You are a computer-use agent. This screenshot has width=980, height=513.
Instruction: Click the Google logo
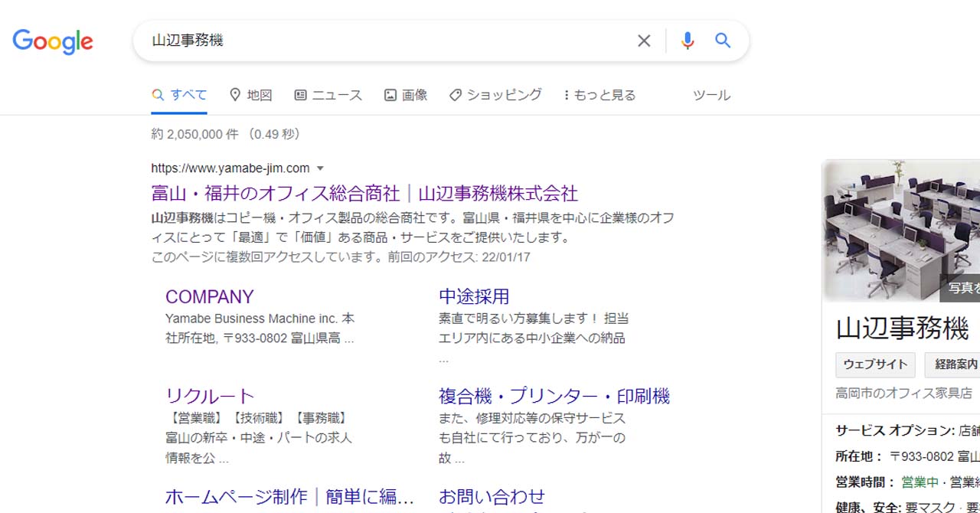pyautogui.click(x=53, y=41)
